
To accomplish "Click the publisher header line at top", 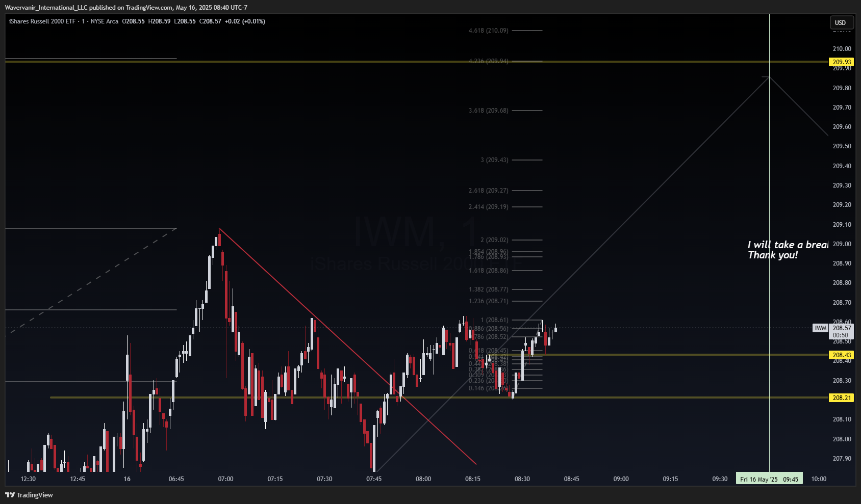I will (126, 8).
